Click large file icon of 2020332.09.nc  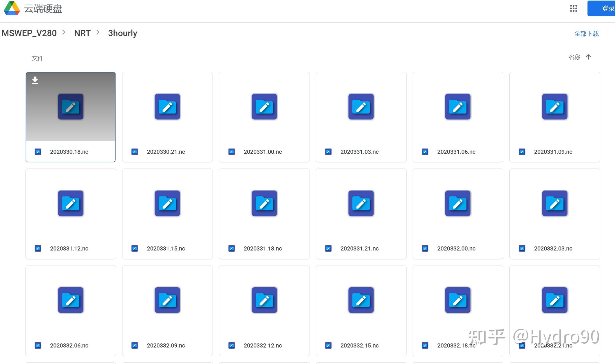pyautogui.click(x=167, y=300)
